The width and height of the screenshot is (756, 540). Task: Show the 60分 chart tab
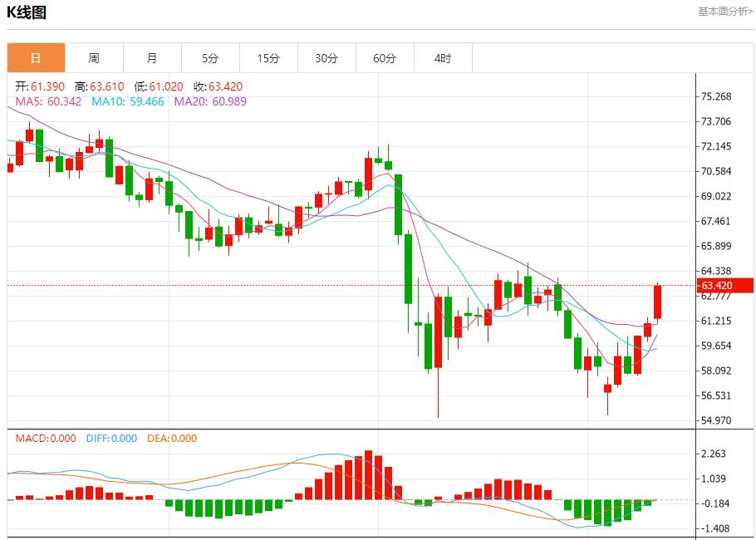tap(385, 58)
